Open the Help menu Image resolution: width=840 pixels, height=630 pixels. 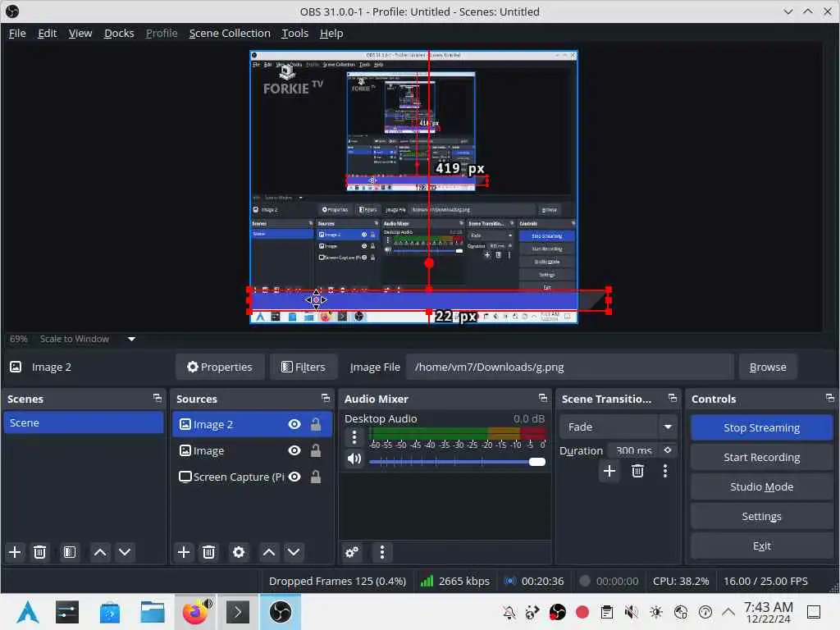coord(331,33)
